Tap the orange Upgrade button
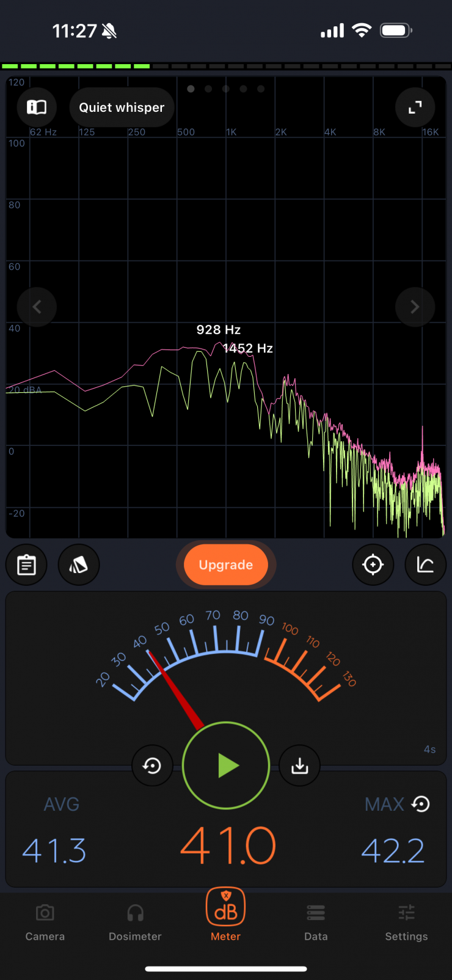This screenshot has width=452, height=980. pos(226,565)
